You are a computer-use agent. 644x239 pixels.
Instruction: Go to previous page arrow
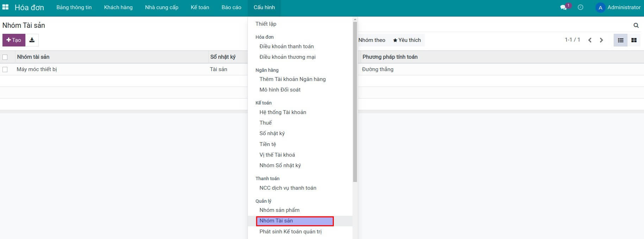(x=590, y=40)
